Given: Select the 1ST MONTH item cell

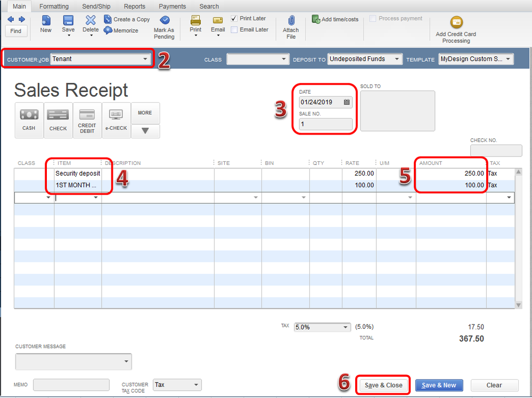Looking at the screenshot, I should 78,186.
